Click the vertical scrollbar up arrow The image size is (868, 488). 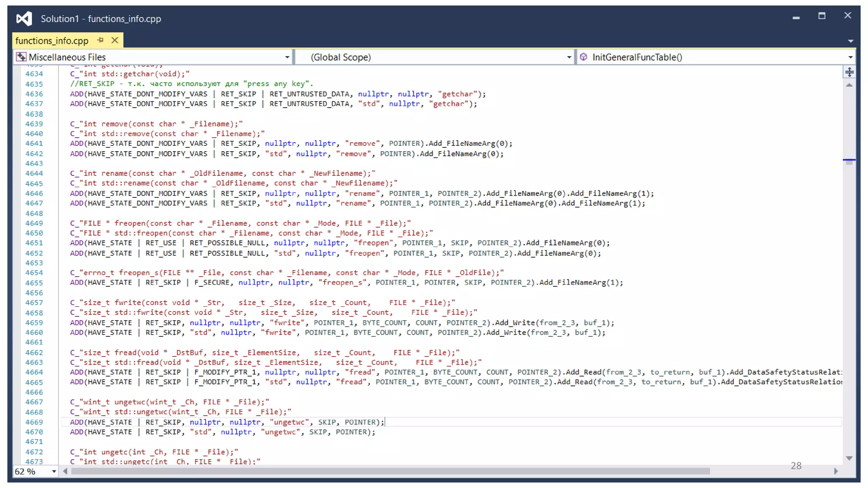849,85
